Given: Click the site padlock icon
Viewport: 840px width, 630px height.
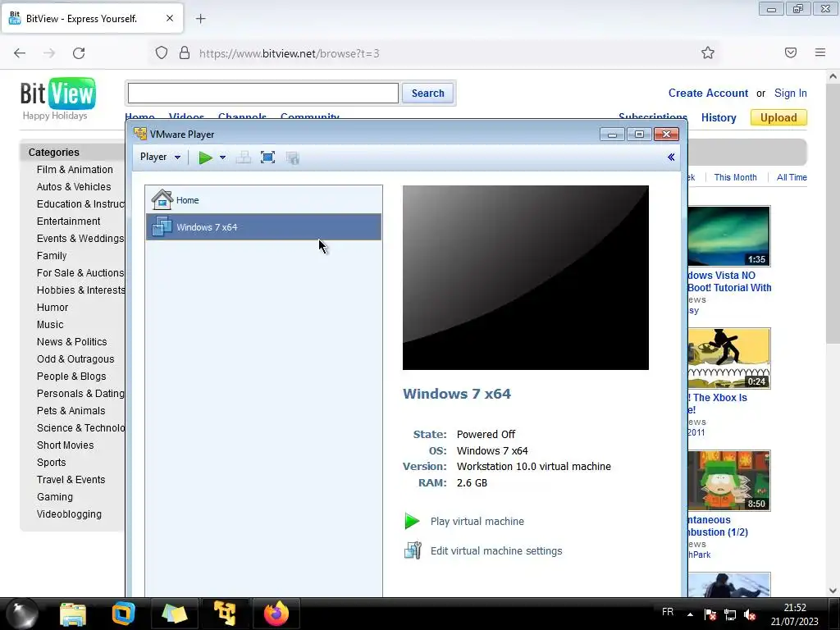Looking at the screenshot, I should [185, 53].
